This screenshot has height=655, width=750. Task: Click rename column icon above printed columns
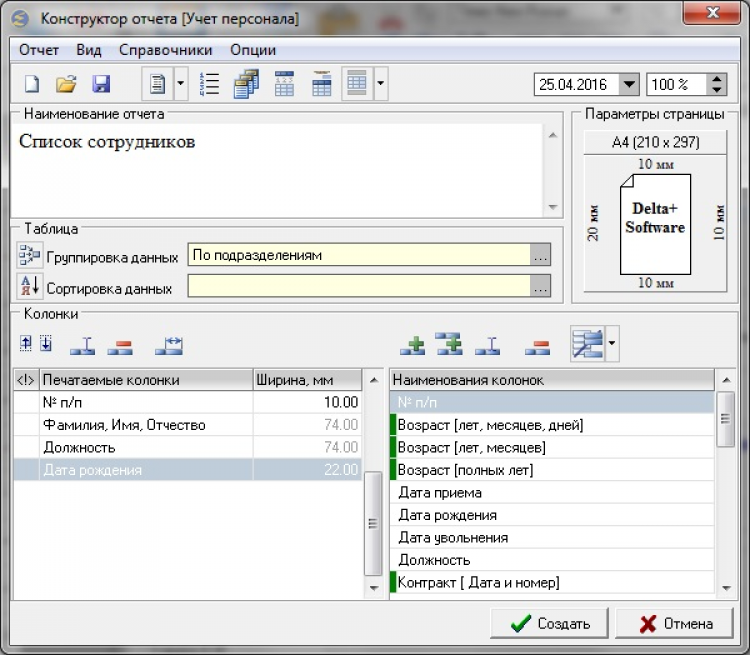click(82, 345)
